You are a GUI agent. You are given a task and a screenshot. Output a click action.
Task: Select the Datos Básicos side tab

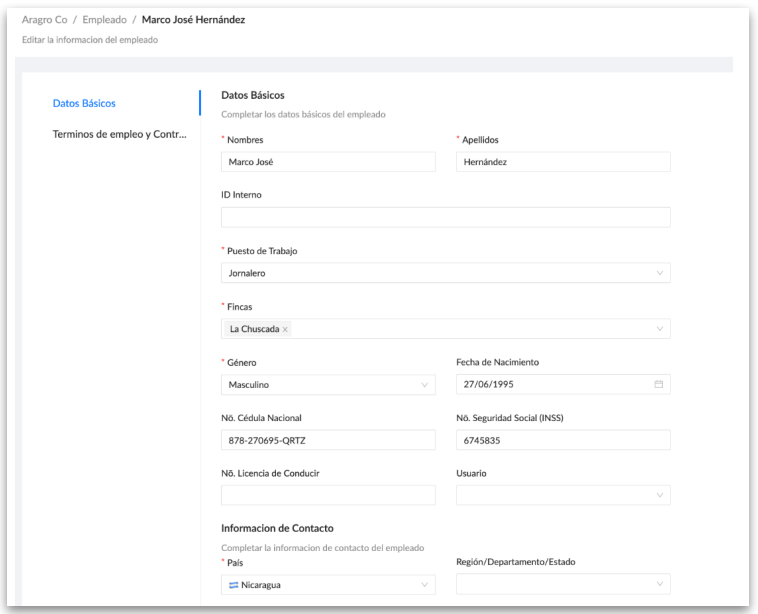tap(84, 103)
